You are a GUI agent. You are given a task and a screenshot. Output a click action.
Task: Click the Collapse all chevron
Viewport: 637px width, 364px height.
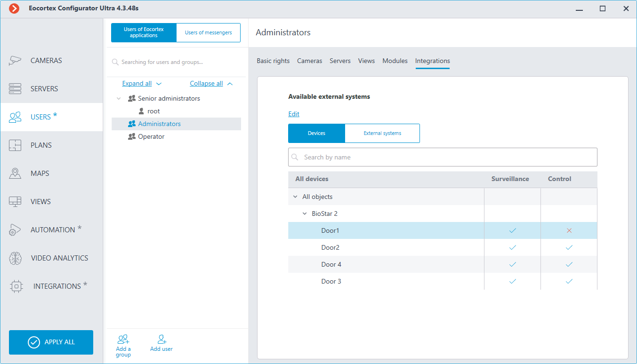click(x=230, y=84)
